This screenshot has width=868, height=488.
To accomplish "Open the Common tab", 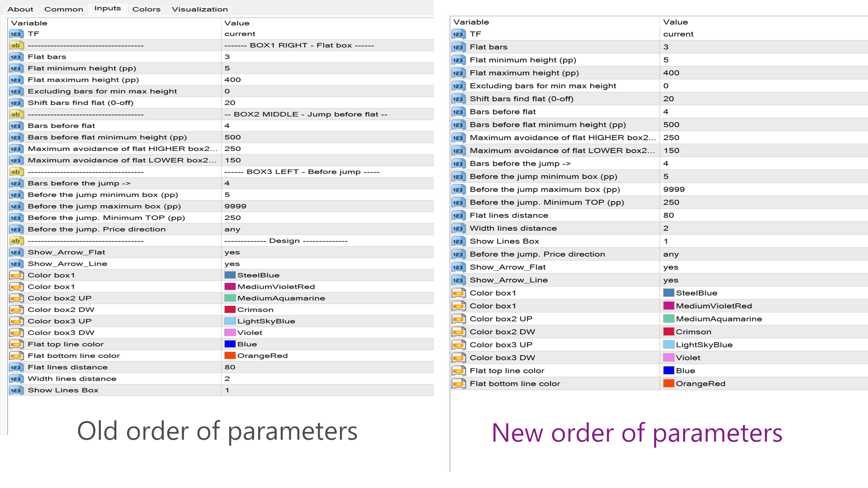I will pyautogui.click(x=64, y=9).
